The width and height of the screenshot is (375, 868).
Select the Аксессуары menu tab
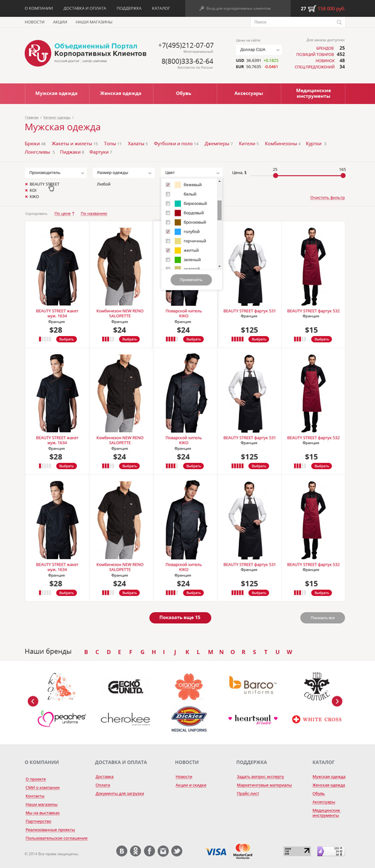tap(249, 94)
